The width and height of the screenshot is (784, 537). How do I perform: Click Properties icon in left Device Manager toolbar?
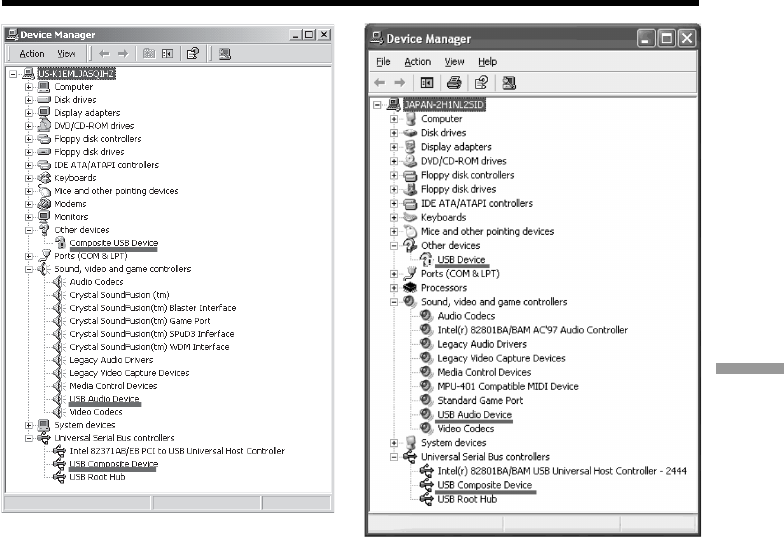pyautogui.click(x=192, y=54)
